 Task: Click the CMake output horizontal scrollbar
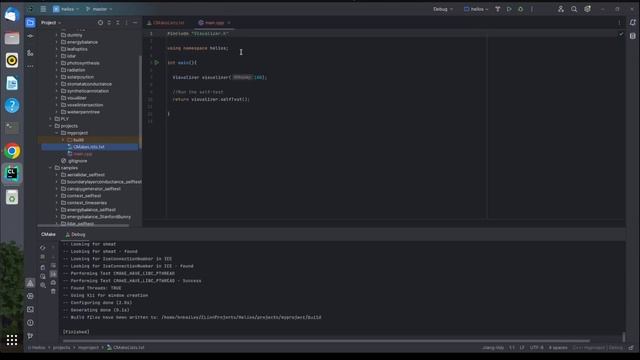click(x=326, y=341)
